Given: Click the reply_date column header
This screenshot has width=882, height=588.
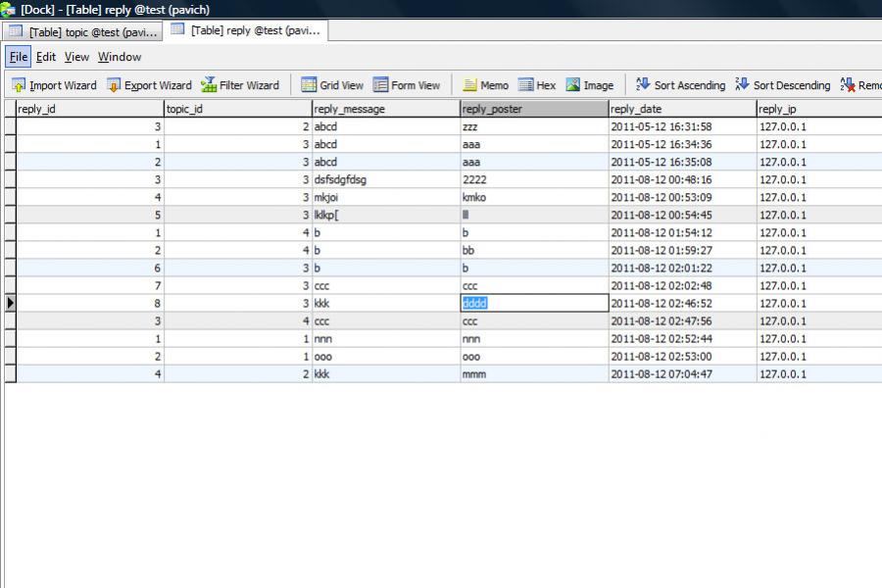Looking at the screenshot, I should 682,109.
